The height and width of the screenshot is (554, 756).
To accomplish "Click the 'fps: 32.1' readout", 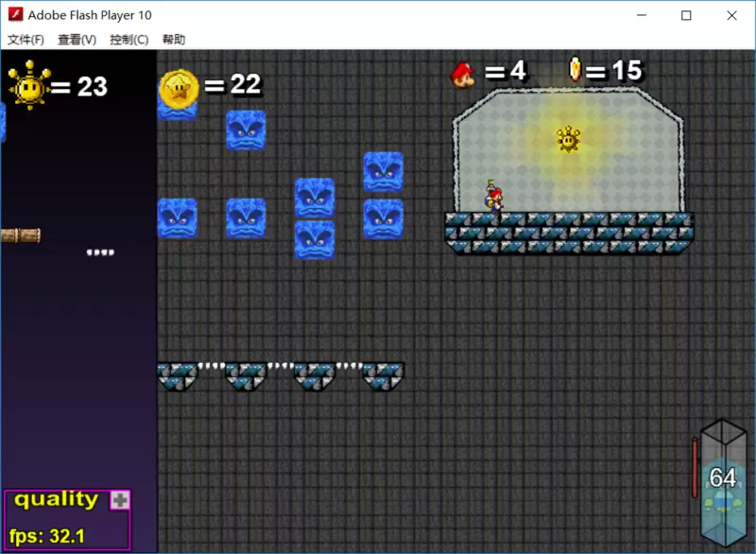I will pos(46,536).
